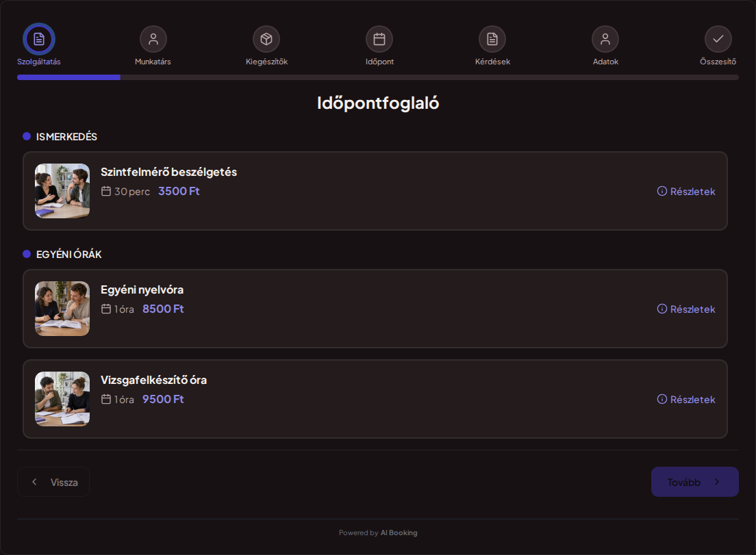Click the right chevron in Tovább button

(717, 482)
